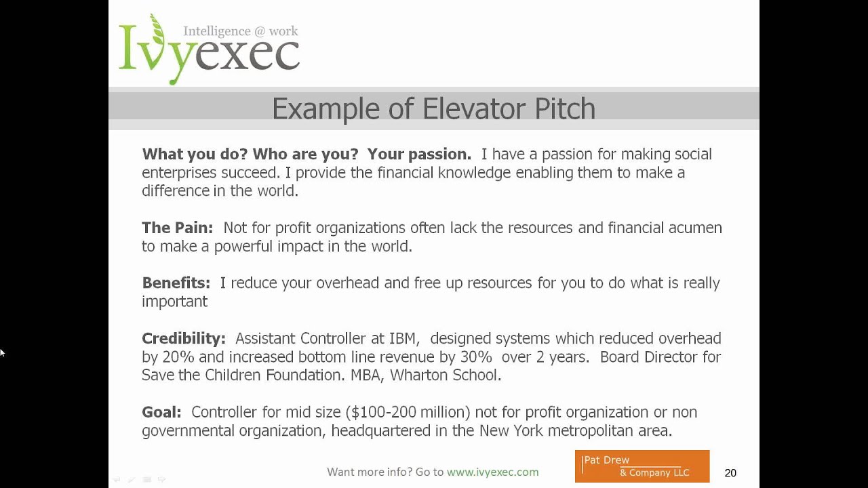Open the slideshow menu icon
The image size is (868, 488).
point(146,479)
